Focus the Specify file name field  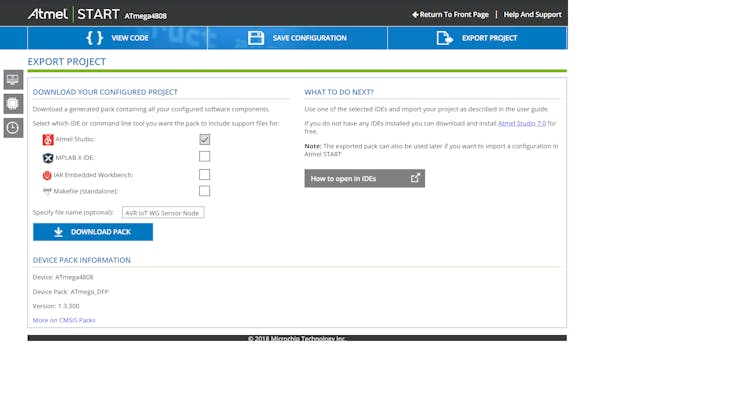(x=163, y=213)
